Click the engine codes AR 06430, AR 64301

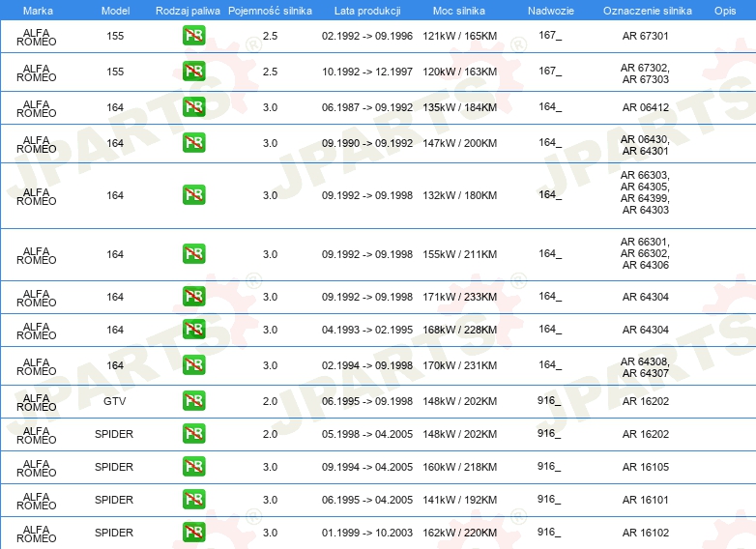645,145
